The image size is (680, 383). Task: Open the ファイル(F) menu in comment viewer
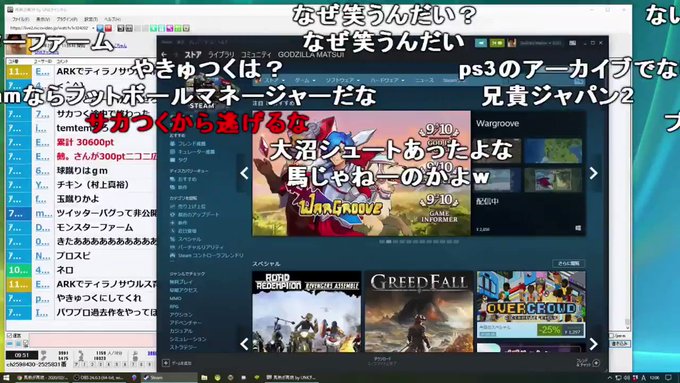(x=20, y=19)
